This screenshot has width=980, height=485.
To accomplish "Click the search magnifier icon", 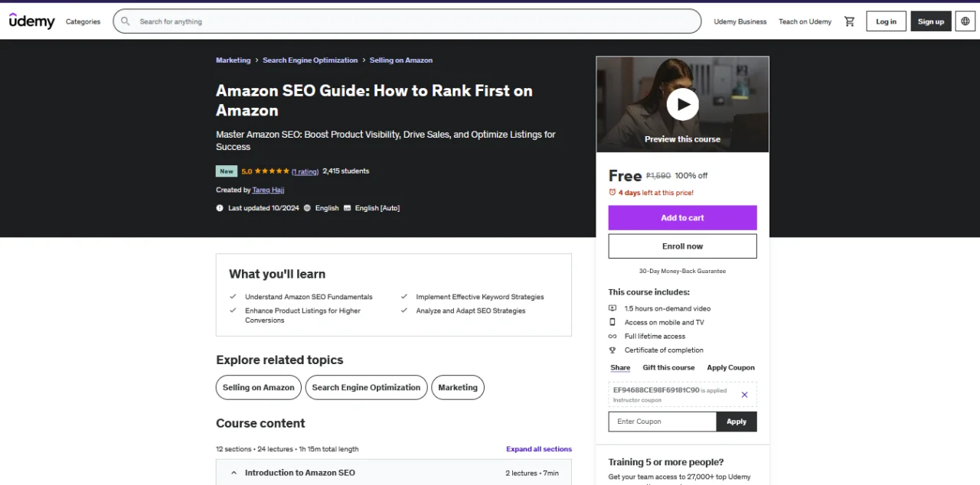I will [x=126, y=21].
